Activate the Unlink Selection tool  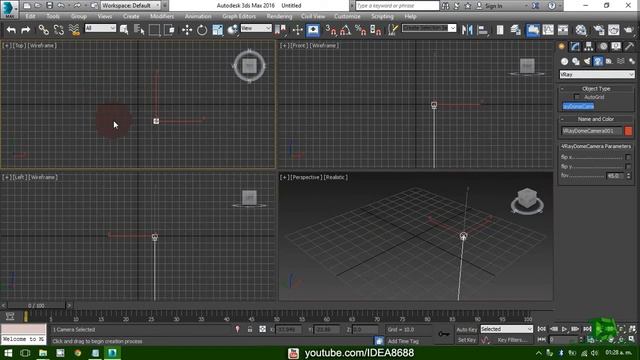(x=59, y=30)
